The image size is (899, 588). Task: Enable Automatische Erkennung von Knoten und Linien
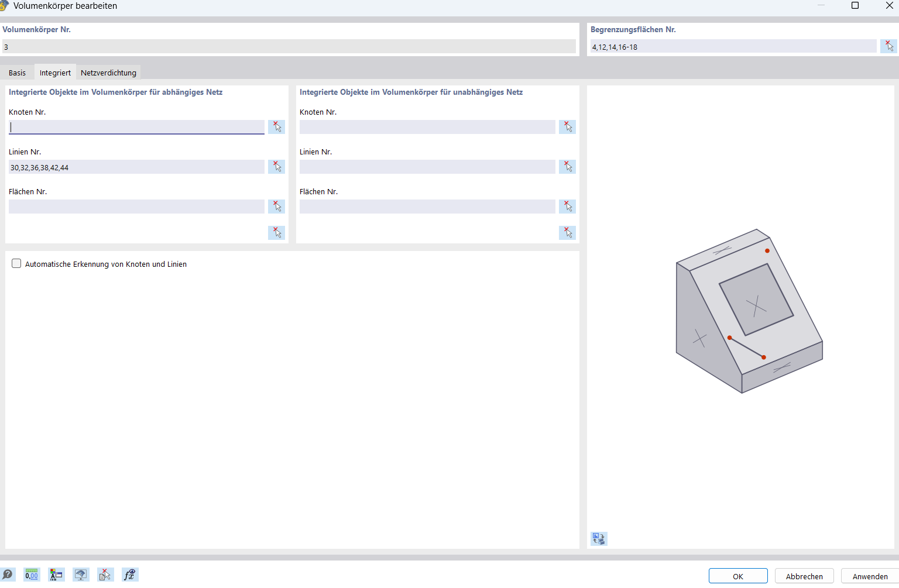pyautogui.click(x=16, y=264)
